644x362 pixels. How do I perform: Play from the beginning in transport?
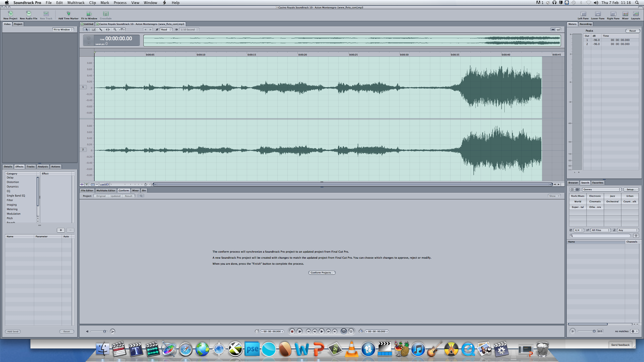299,331
